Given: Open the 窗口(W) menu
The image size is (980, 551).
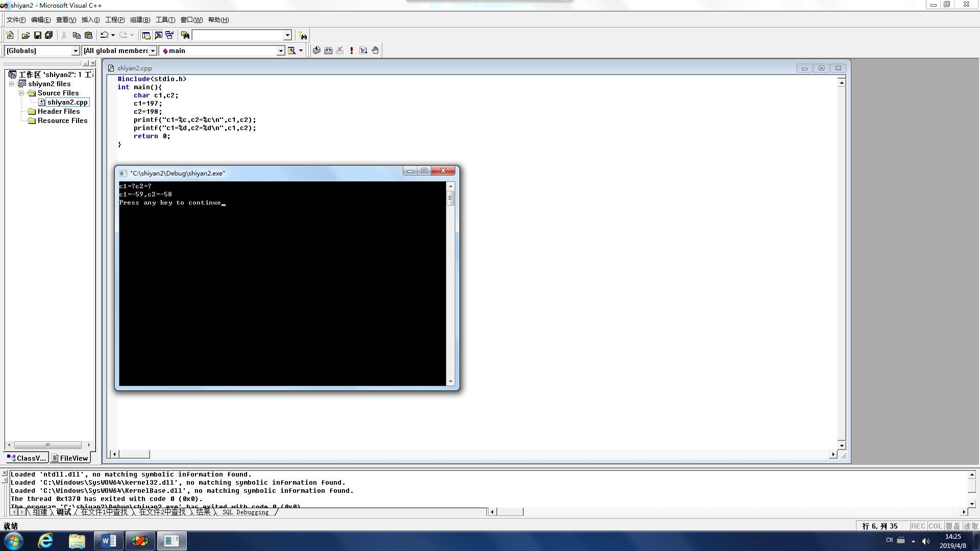Looking at the screenshot, I should coord(191,20).
